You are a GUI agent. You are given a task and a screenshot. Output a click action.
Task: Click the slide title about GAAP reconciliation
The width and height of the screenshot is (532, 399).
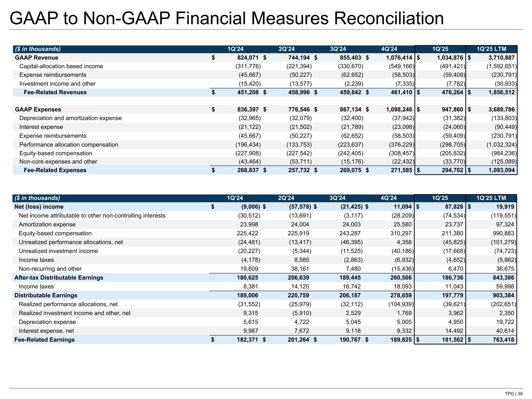coord(226,18)
